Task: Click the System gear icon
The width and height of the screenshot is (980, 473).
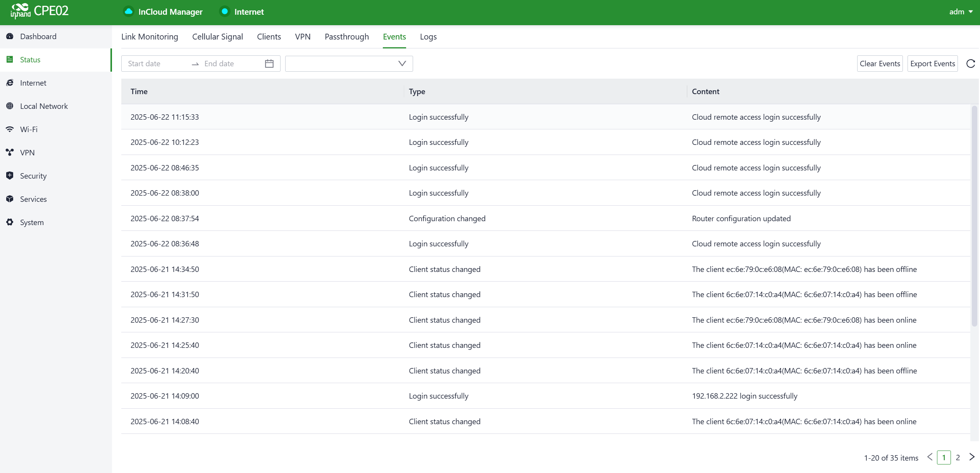Action: tap(10, 222)
